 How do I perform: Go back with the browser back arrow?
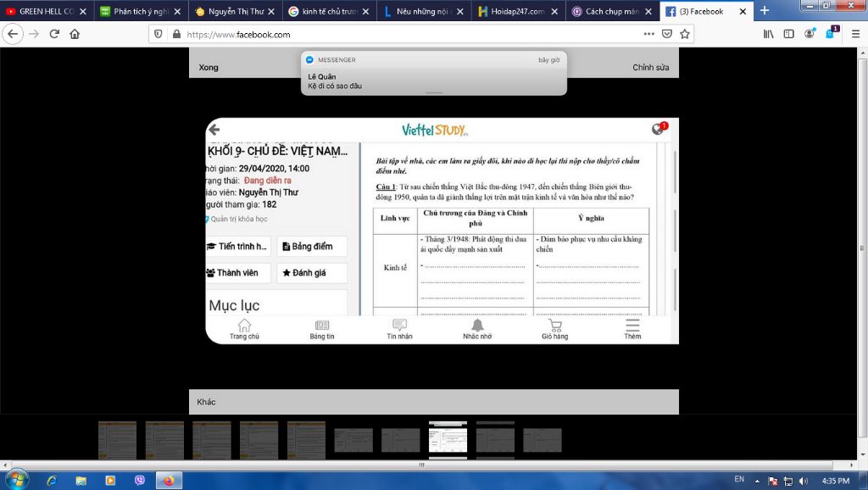pos(12,34)
